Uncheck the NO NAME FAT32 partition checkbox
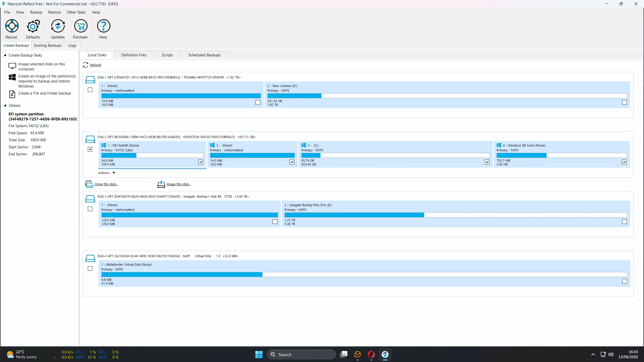This screenshot has width=644, height=362. (x=200, y=162)
